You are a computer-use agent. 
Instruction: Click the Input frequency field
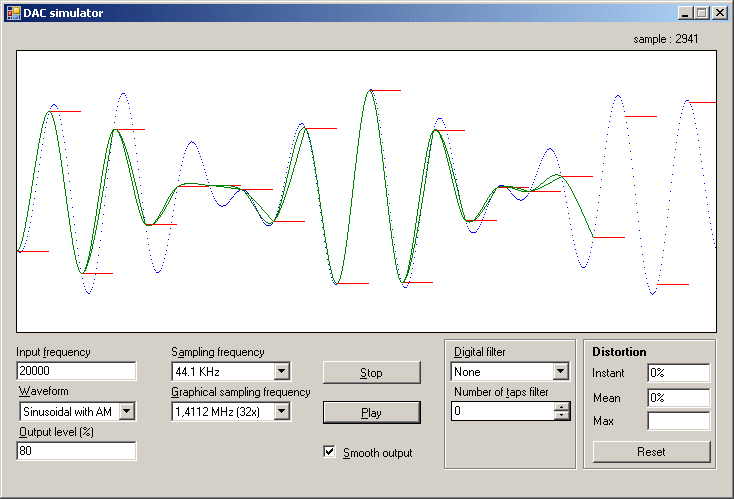(x=76, y=371)
